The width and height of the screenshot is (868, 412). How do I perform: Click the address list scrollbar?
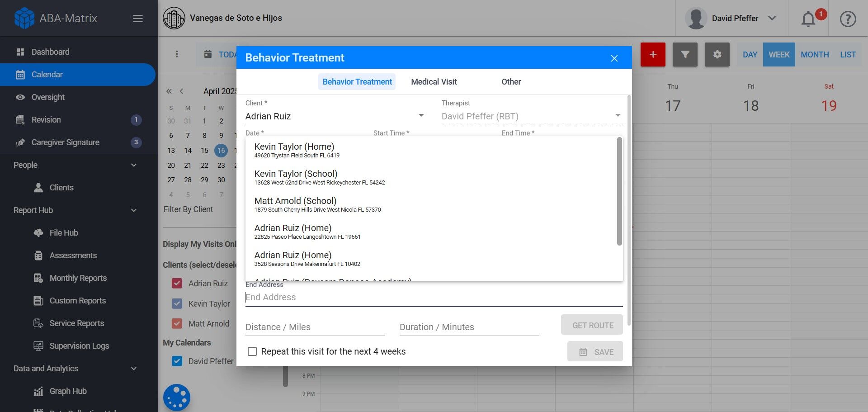(x=619, y=191)
